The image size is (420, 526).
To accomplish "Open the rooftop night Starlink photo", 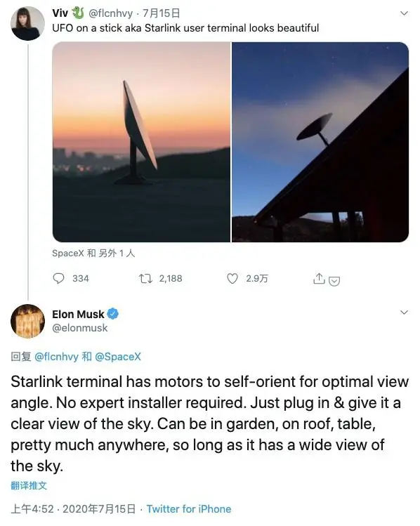I will coord(320,142).
